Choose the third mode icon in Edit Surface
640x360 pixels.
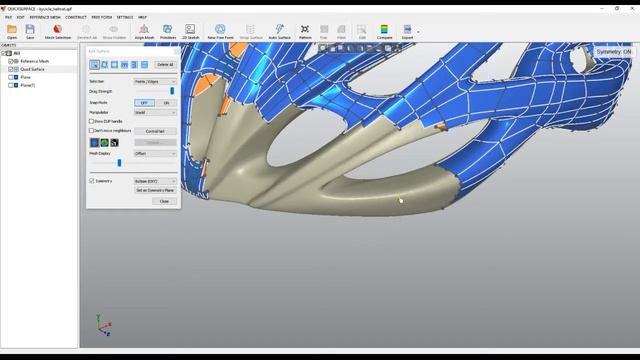point(114,64)
